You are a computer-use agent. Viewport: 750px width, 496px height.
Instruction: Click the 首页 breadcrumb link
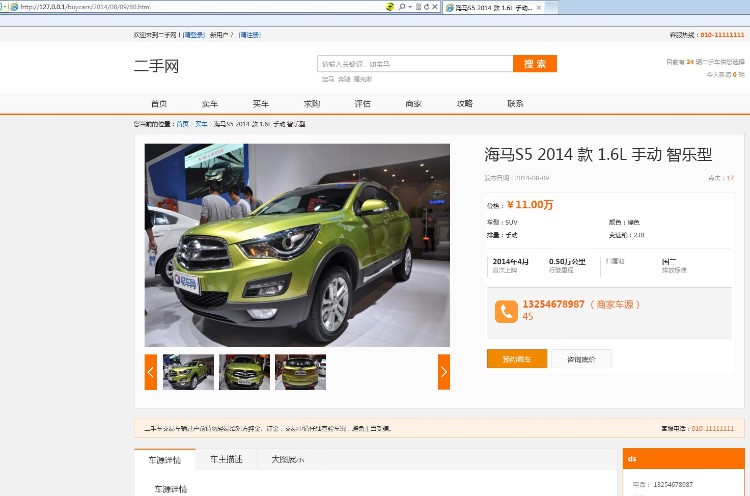[182, 124]
